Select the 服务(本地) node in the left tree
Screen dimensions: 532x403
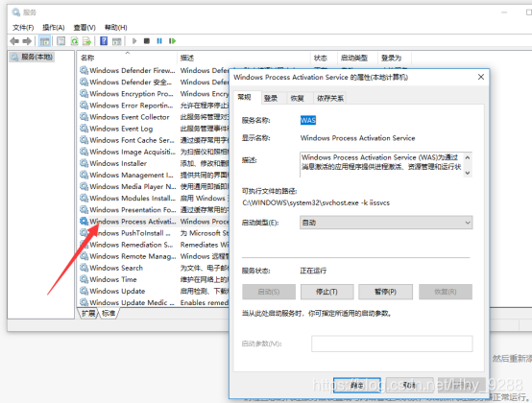coord(32,57)
